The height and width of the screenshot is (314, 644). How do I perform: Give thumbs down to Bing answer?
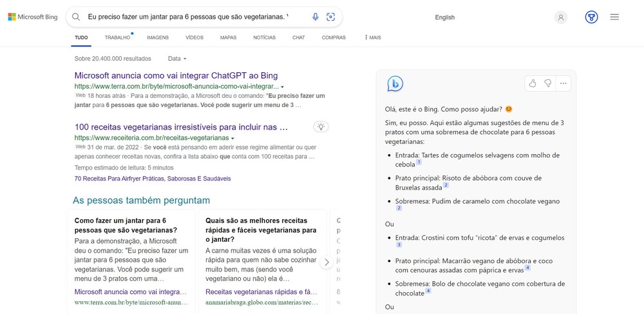pos(548,83)
